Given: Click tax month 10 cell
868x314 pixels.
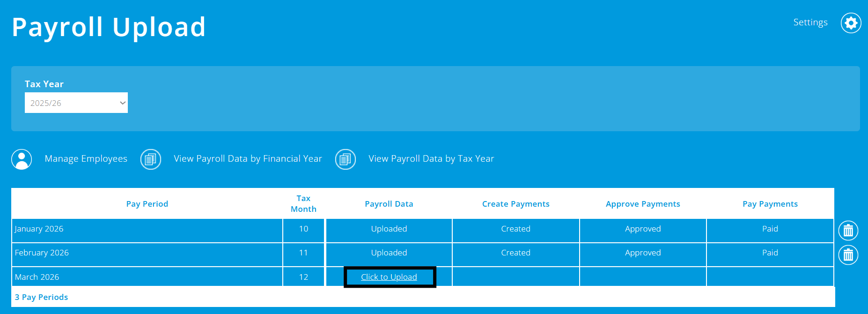Looking at the screenshot, I should point(303,231).
